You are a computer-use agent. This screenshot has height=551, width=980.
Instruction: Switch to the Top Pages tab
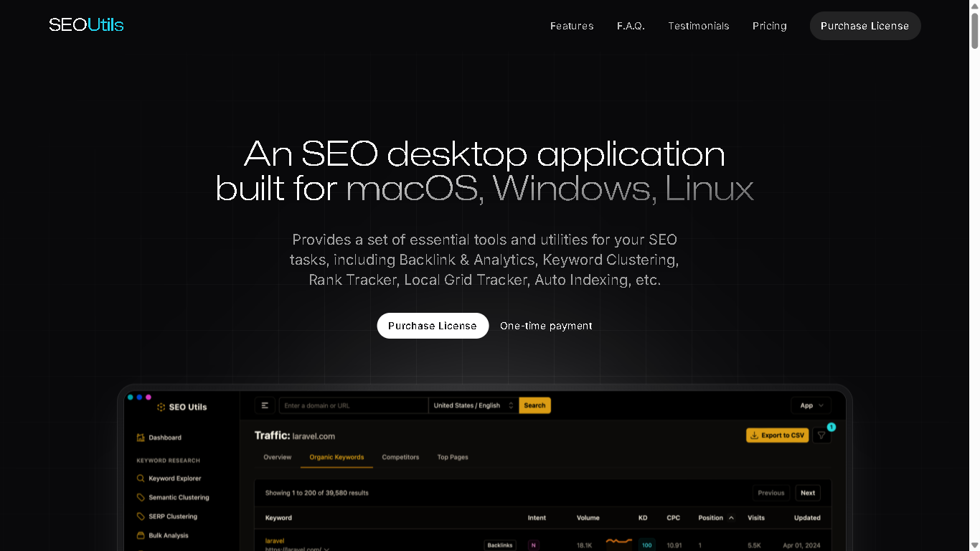click(453, 457)
